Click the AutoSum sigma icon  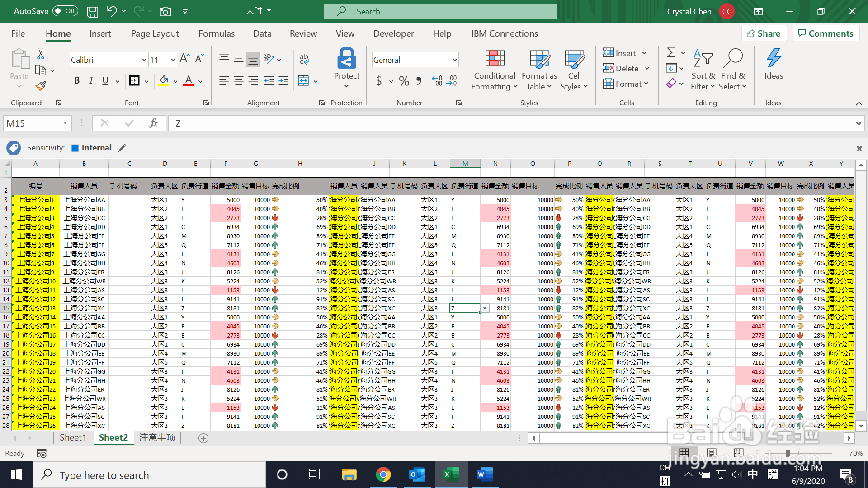coord(671,53)
